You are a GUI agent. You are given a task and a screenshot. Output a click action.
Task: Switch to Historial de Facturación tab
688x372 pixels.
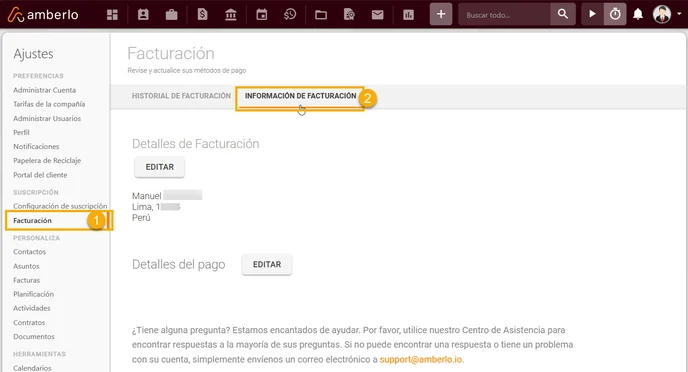pyautogui.click(x=181, y=96)
